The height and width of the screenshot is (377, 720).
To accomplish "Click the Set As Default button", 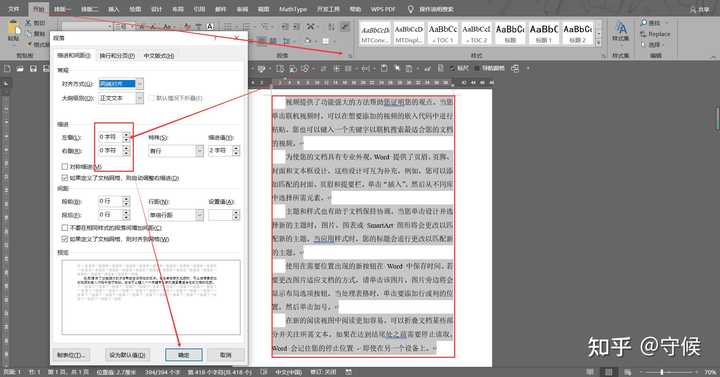I will [127, 354].
